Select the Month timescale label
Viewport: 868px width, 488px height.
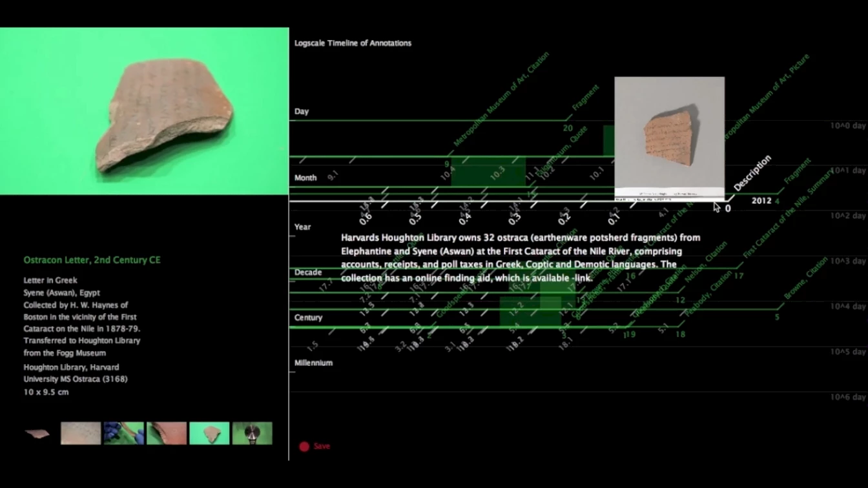(305, 178)
